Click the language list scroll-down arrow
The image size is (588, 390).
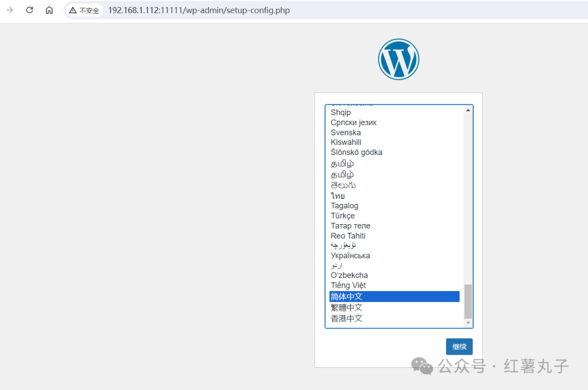point(468,323)
